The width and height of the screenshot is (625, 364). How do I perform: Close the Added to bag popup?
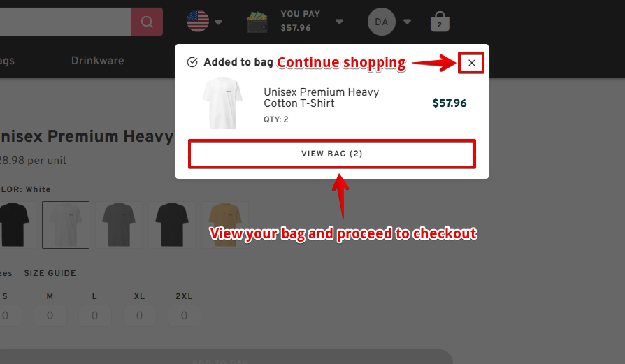coord(471,63)
